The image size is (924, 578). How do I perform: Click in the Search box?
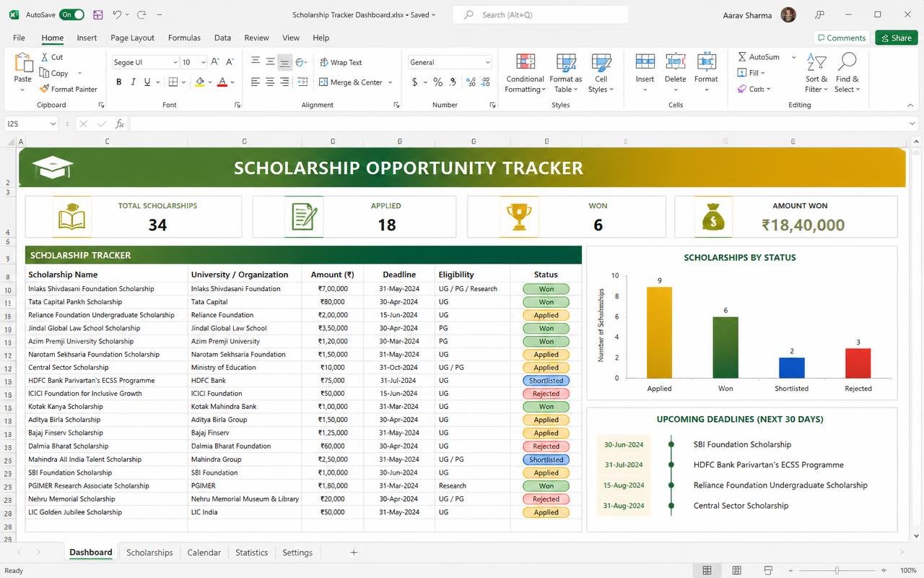coord(540,14)
